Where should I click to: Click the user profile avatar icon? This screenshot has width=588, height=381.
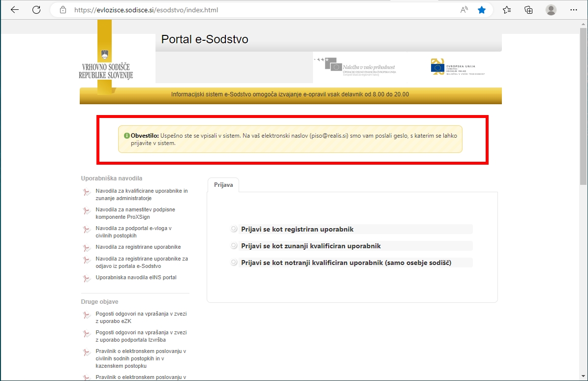pos(551,10)
